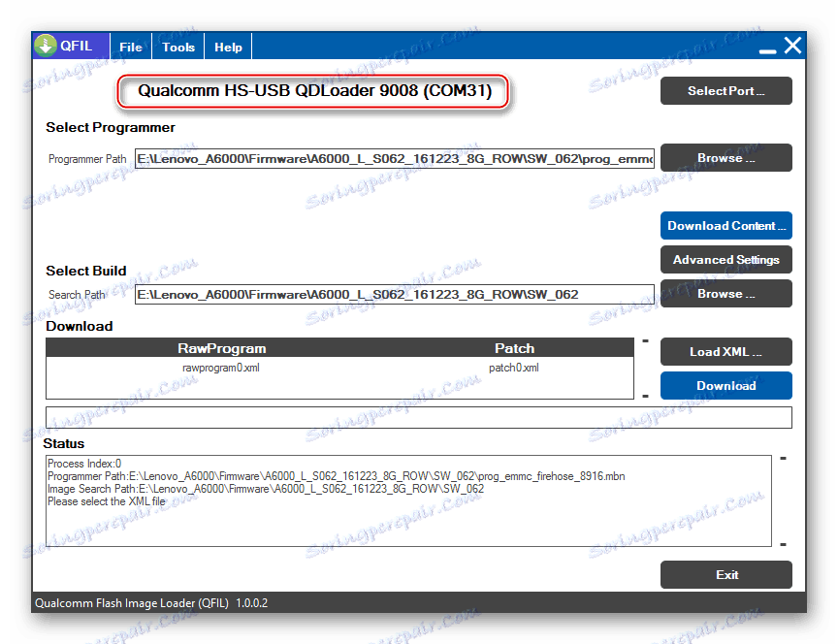Viewport: 838px width, 644px height.
Task: Click the Qualcomm HS-USB QDLoader 9008 port label
Action: (x=314, y=91)
